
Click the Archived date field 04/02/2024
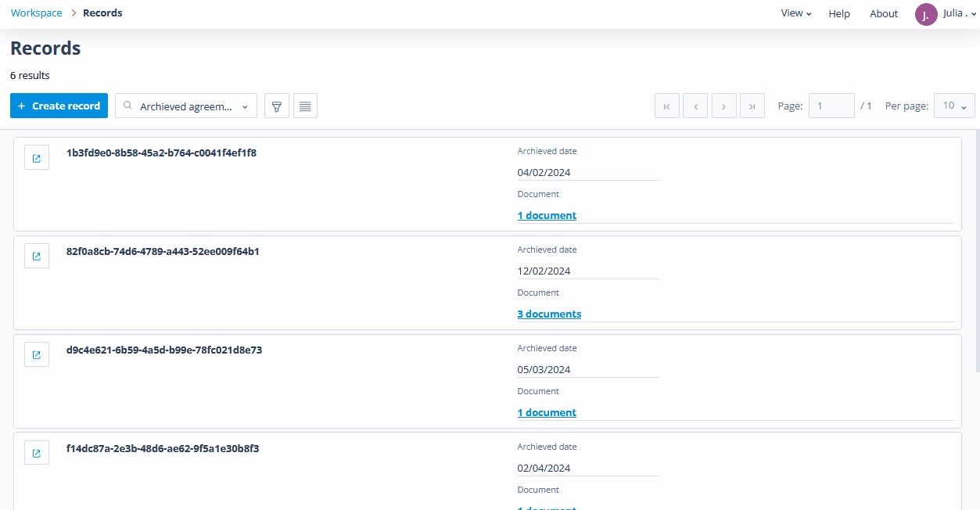(588, 173)
